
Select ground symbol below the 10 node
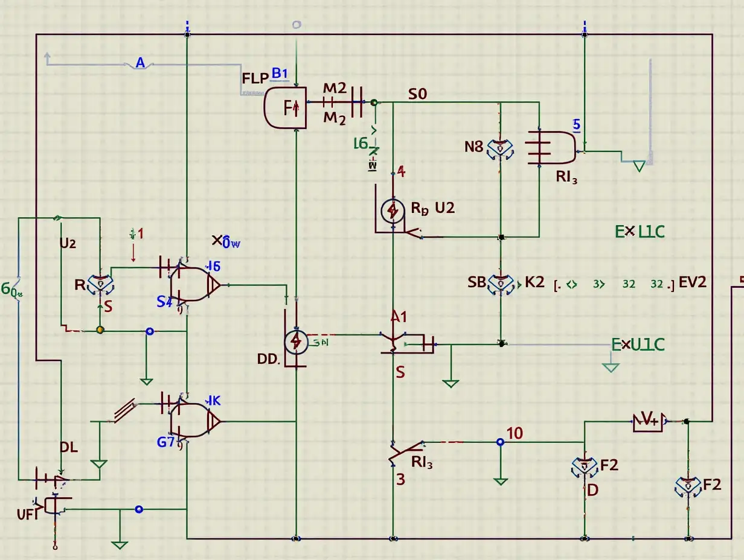500,480
